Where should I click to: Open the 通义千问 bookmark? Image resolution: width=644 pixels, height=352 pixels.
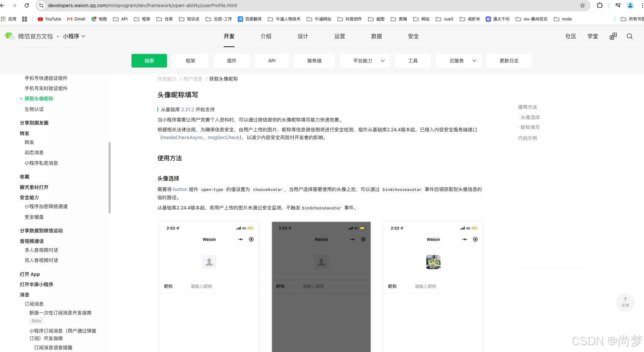pos(498,19)
